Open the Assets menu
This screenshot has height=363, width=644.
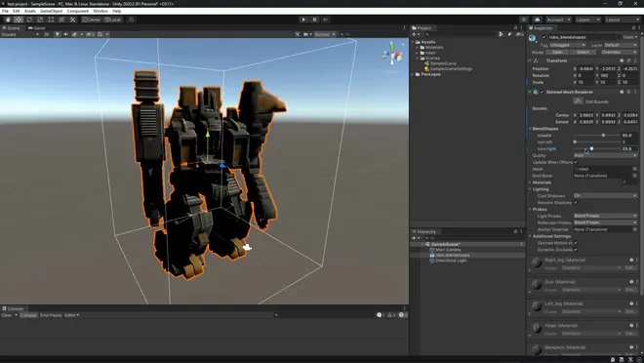(29, 11)
